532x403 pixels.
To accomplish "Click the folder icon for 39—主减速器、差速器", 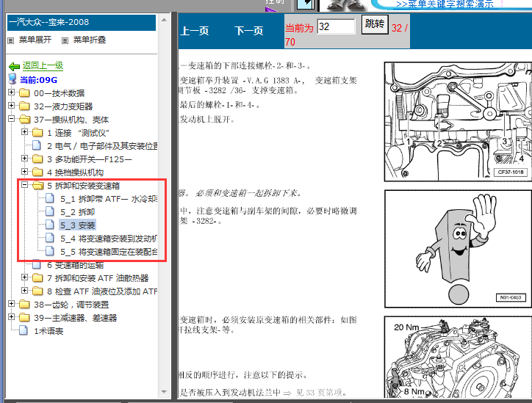I will 24,318.
